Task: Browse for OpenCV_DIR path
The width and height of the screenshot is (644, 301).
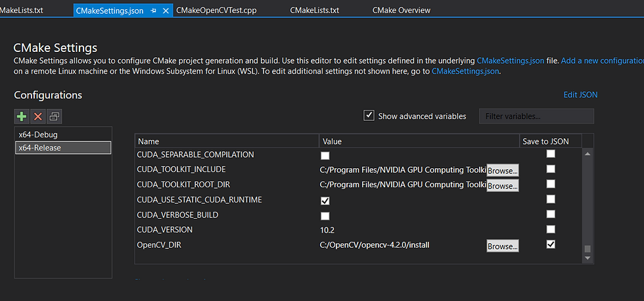Action: (503, 246)
